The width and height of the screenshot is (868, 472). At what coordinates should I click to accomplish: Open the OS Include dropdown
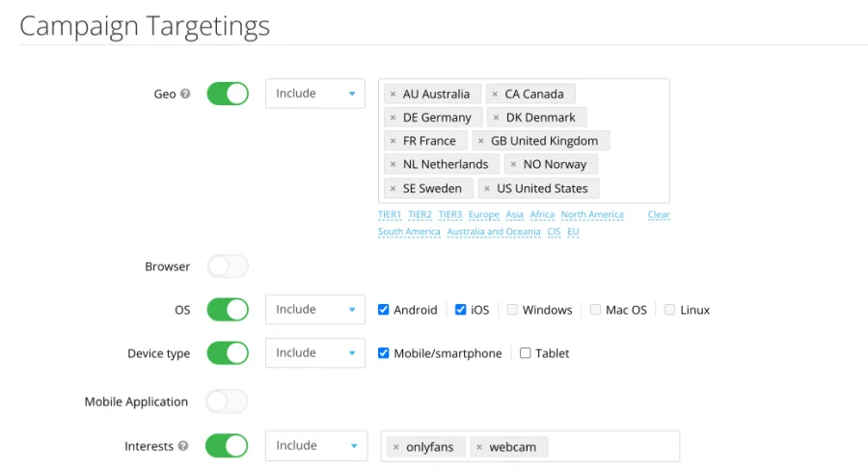(314, 310)
